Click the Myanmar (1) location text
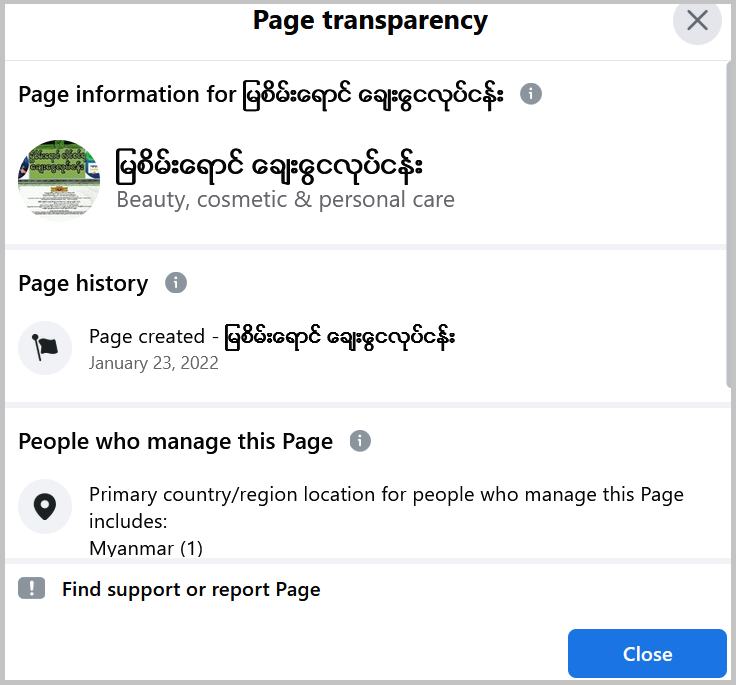The image size is (736, 685). 146,548
